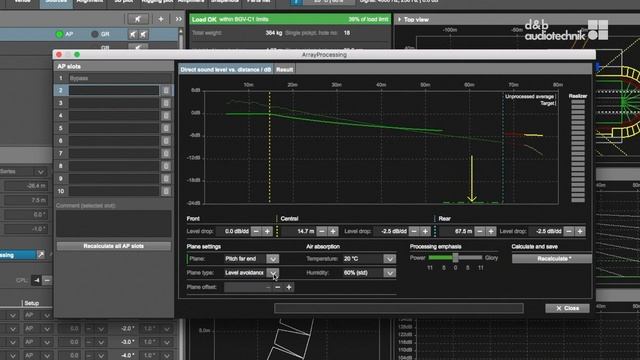Screen dimensions: 640x360
Task: Open splay dropdown for the -3.0° row
Action: [x=167, y=342]
